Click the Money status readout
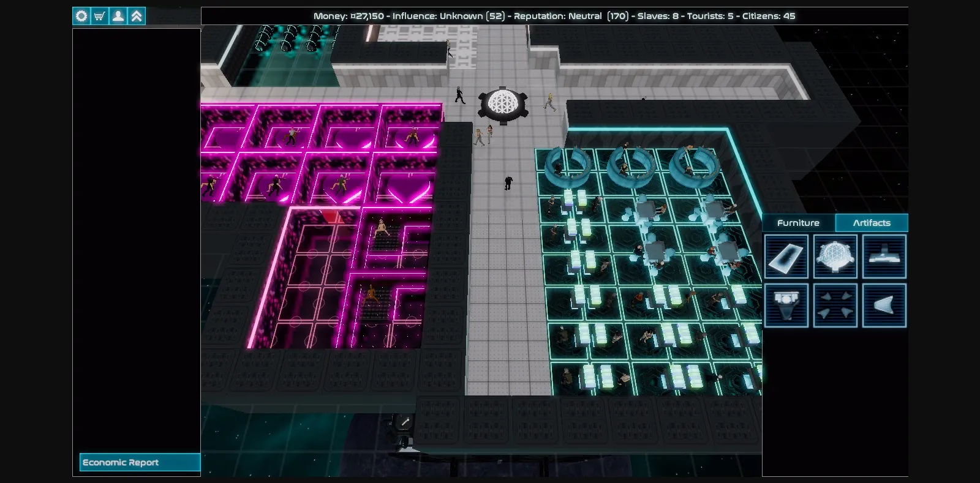This screenshot has height=483, width=980. point(349,16)
